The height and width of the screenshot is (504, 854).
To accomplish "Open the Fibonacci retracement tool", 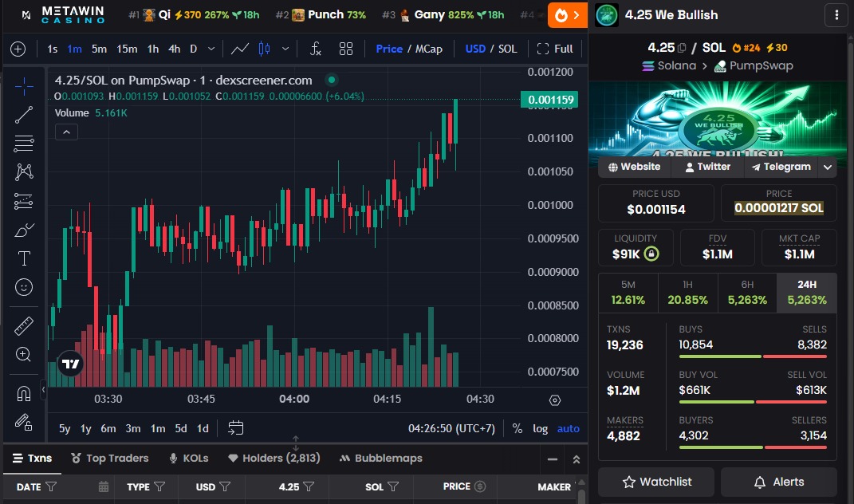I will tap(23, 144).
